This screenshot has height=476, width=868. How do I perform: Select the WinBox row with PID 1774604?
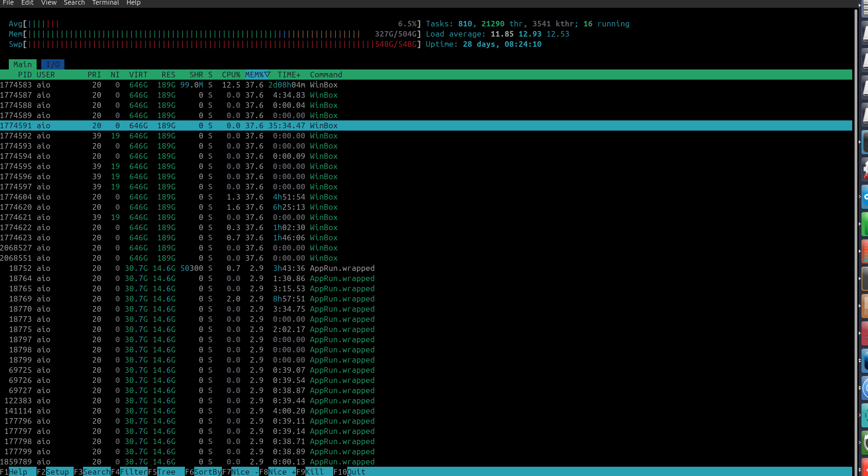click(x=426, y=197)
